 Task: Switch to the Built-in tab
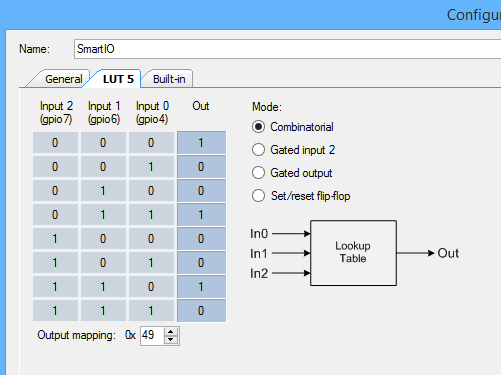pyautogui.click(x=169, y=79)
